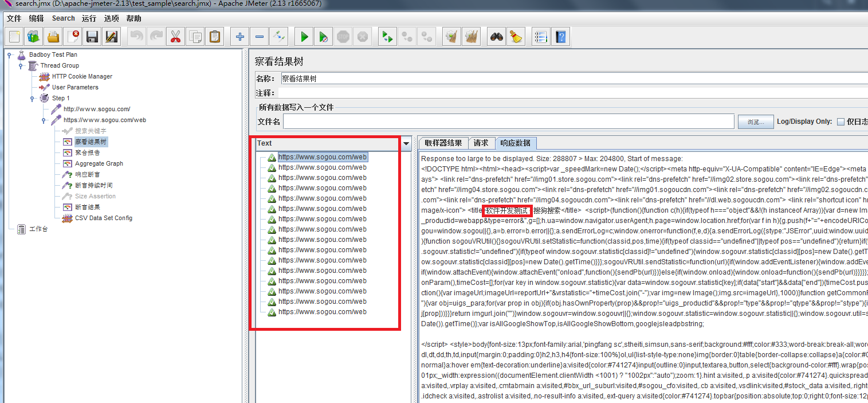Select CSV Data Set Config
868x403 pixels.
[x=104, y=218]
